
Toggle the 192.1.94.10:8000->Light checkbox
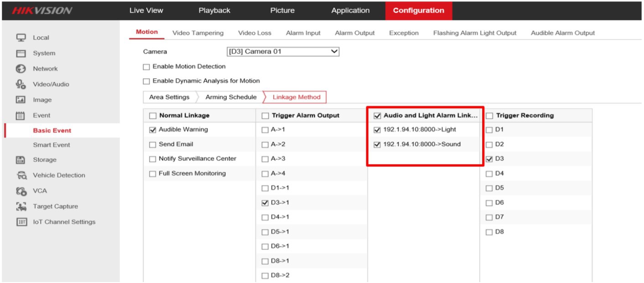[x=377, y=130]
